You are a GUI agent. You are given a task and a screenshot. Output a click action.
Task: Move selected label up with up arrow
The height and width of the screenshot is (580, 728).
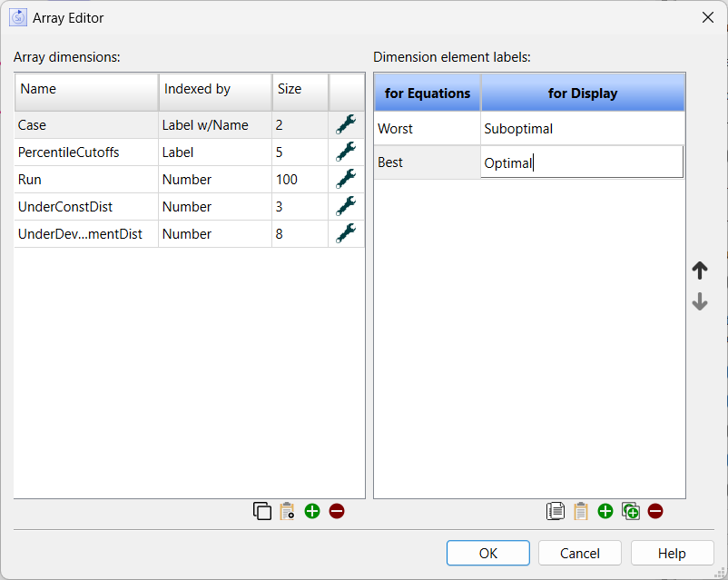coord(700,270)
